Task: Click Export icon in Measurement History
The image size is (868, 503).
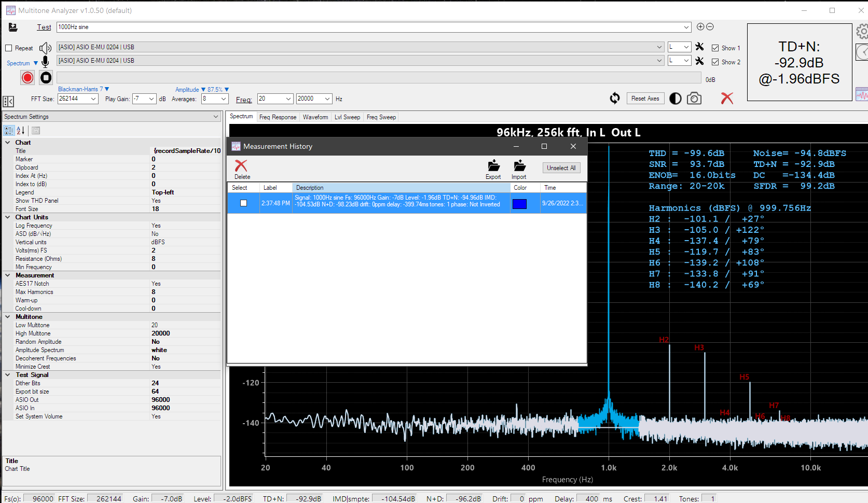Action: pyautogui.click(x=493, y=170)
